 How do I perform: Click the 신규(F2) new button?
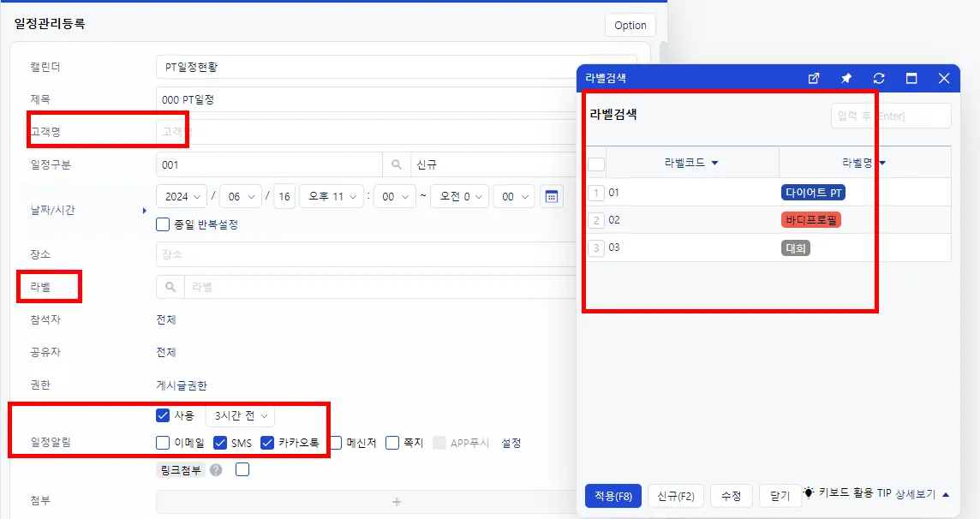[676, 496]
